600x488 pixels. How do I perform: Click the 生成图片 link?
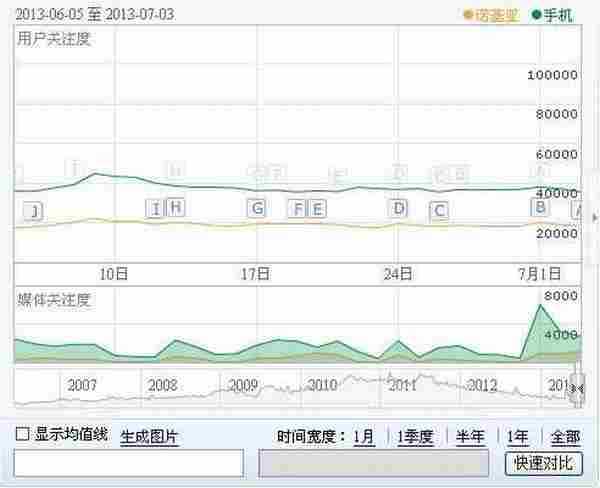(x=149, y=436)
